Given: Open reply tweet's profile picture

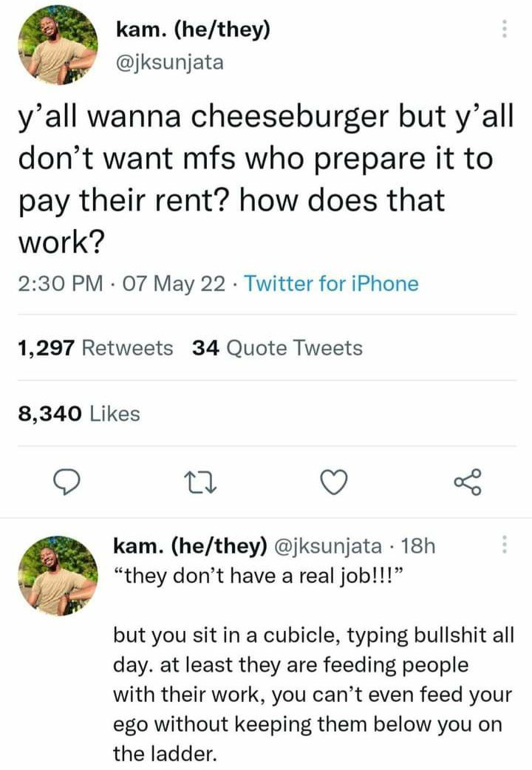Looking at the screenshot, I should (58, 575).
